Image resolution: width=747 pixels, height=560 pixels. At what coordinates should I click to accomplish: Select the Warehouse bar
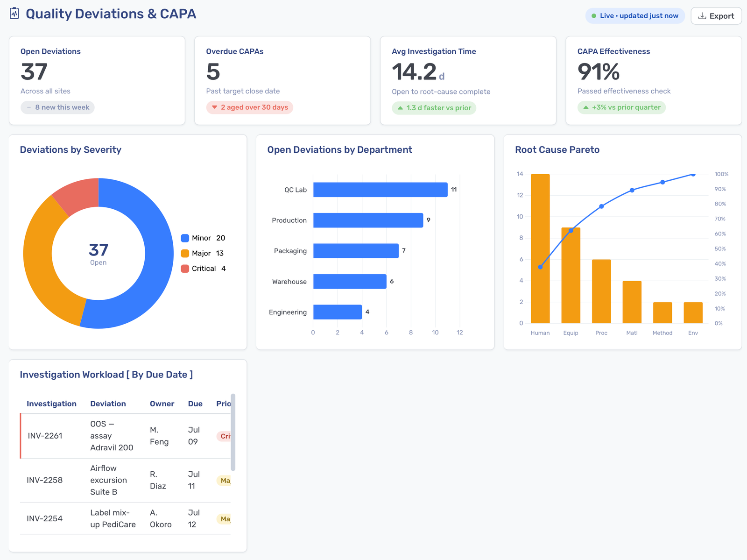pos(350,282)
